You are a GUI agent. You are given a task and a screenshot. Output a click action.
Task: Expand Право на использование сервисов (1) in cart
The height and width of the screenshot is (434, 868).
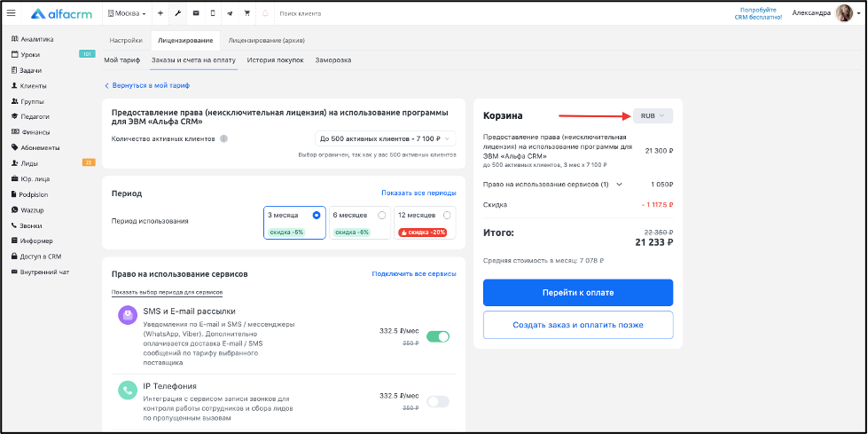click(619, 185)
